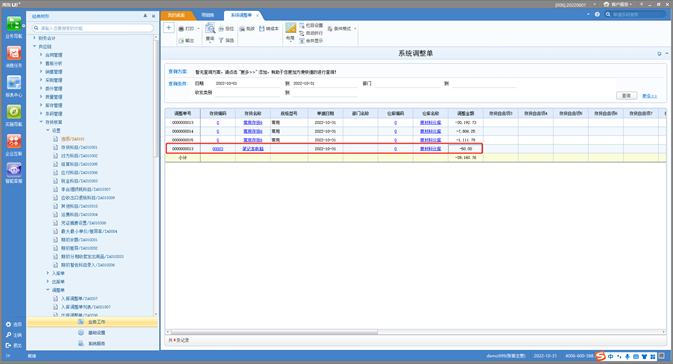Click the 选项 gear icon at sidebar bottom
The height and width of the screenshot is (364, 673).
coord(8,325)
